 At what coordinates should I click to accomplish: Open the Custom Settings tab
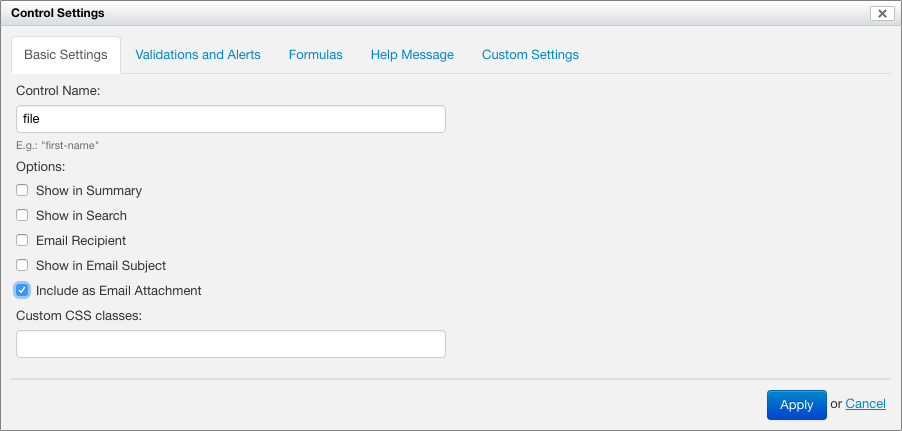coord(530,55)
